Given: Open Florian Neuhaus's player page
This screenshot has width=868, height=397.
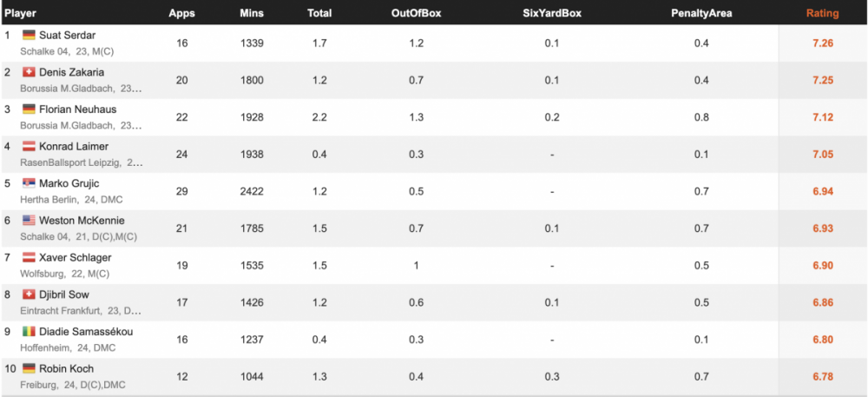Looking at the screenshot, I should click(x=77, y=109).
